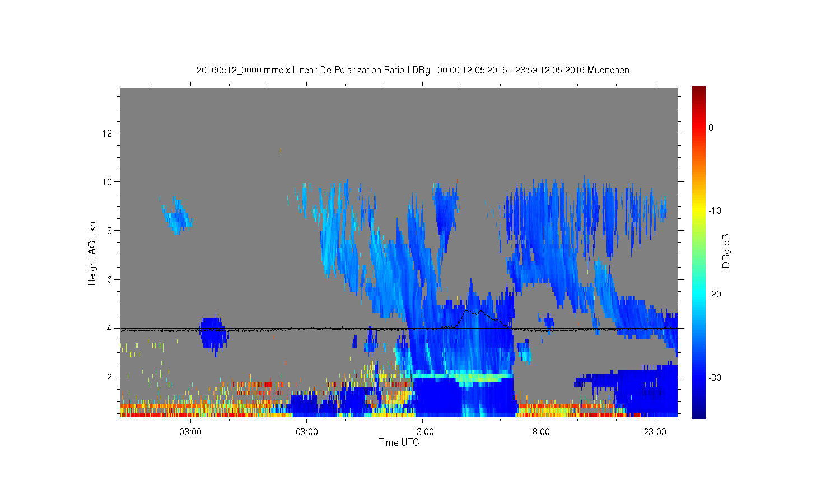The width and height of the screenshot is (840, 504).
Task: Click the height axis tick label 6
Action: 110,279
